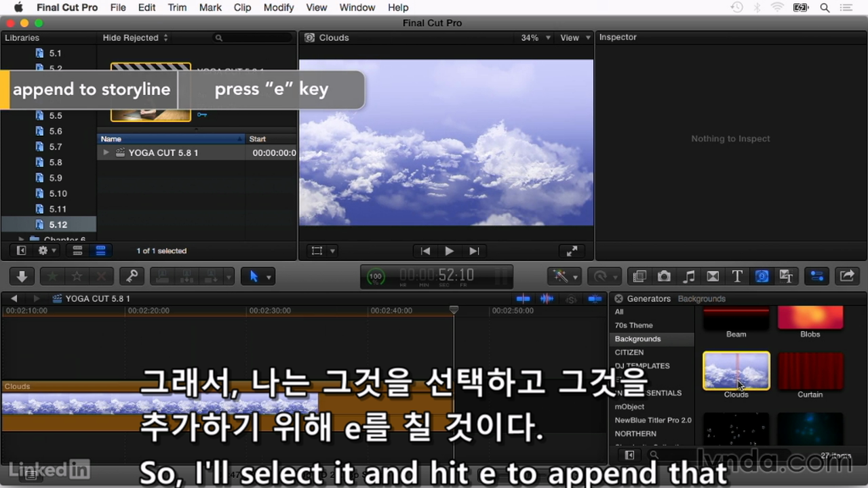Toggle the Generators Browser icon
Screen dimensions: 868x488
(x=762, y=276)
